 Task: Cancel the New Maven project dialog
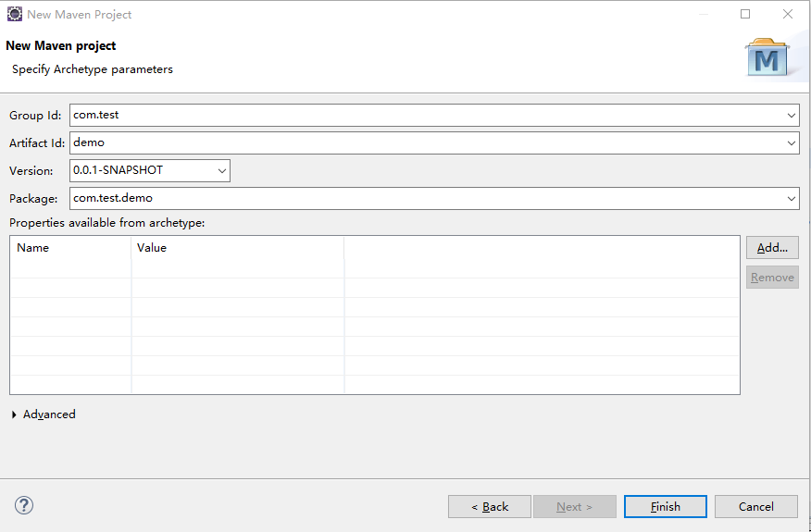pyautogui.click(x=755, y=507)
